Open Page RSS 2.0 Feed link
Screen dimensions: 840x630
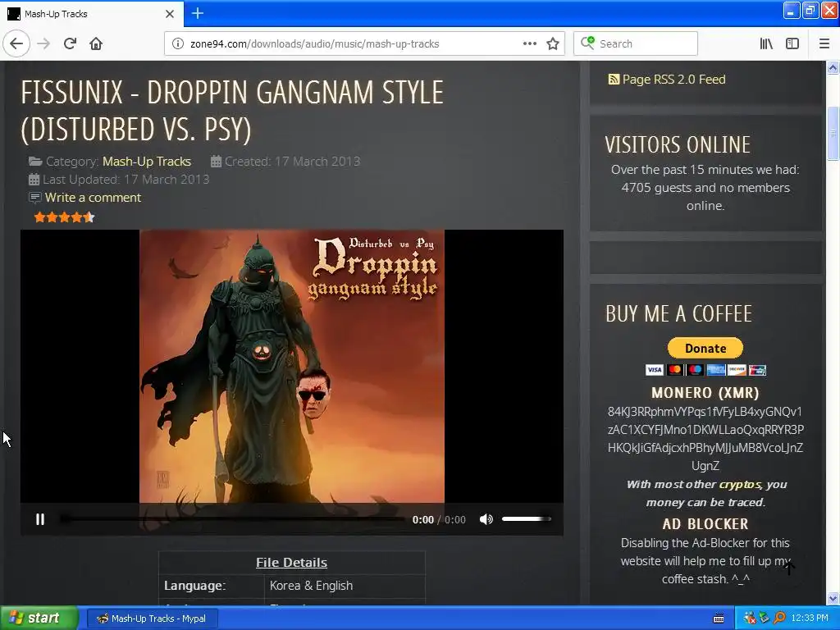673,80
